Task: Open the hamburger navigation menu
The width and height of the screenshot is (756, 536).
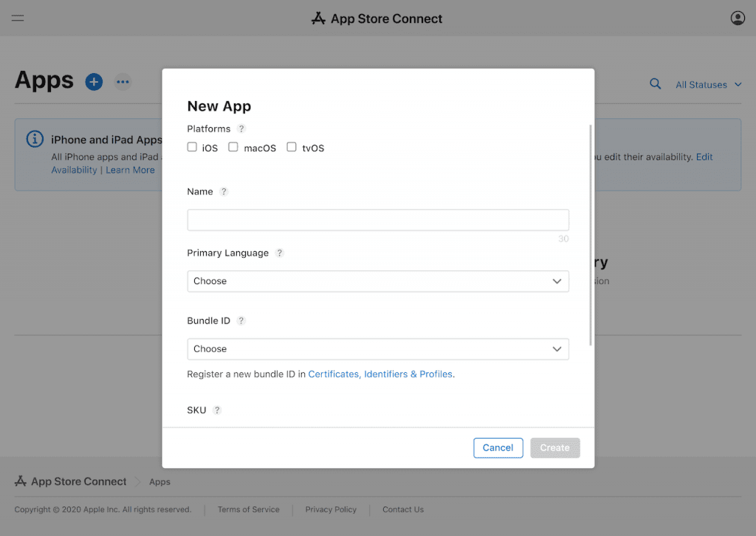Action: tap(18, 18)
